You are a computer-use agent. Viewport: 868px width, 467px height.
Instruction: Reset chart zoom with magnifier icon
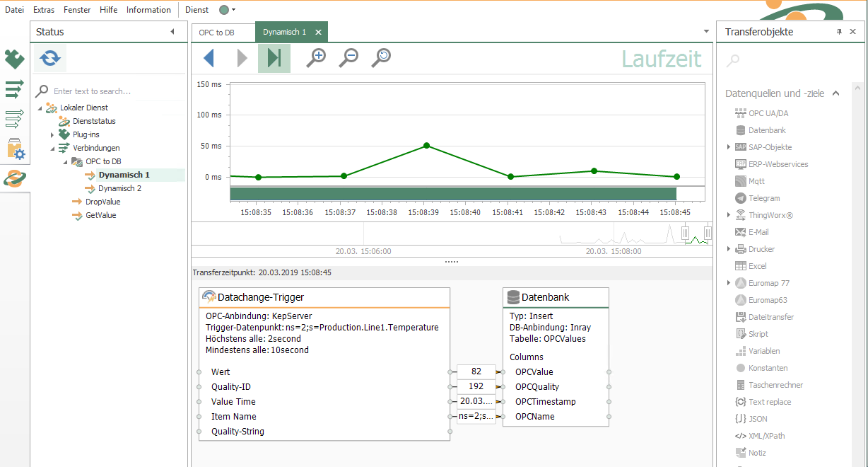click(x=381, y=58)
